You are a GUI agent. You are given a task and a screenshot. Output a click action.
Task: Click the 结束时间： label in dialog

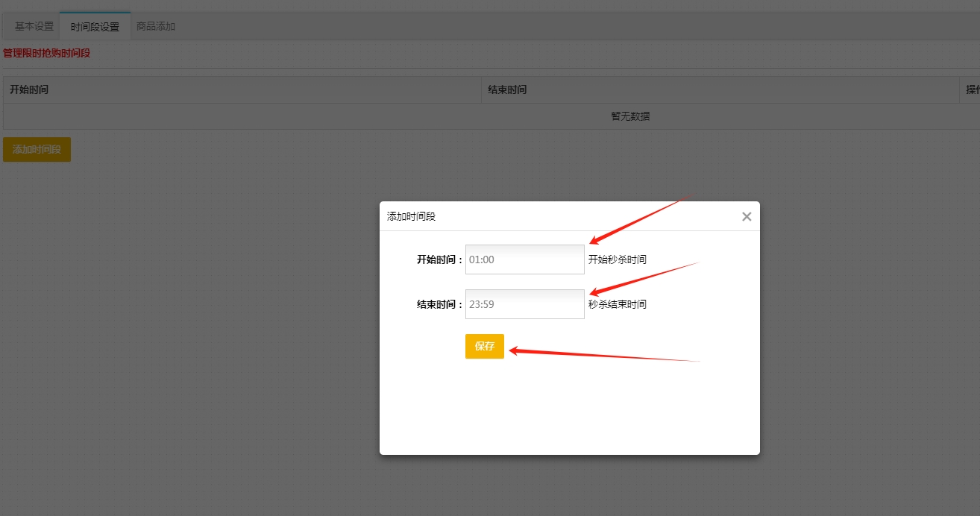[440, 304]
